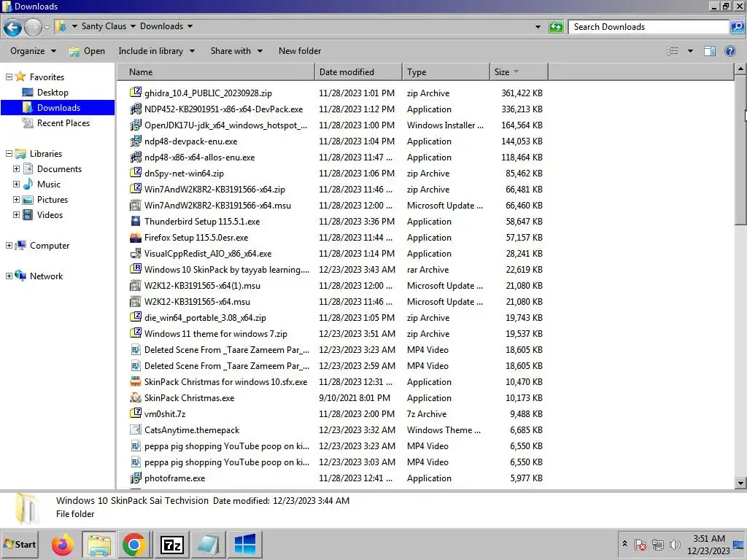The width and height of the screenshot is (747, 560).
Task: Click the Change your view icon
Action: tap(672, 51)
